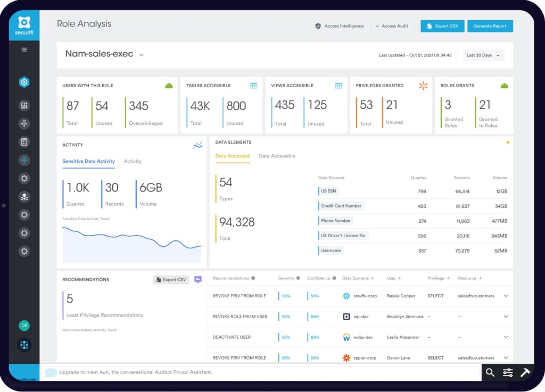Switch to Sensitive Data Activity tab
Image resolution: width=545 pixels, height=392 pixels.
89,161
